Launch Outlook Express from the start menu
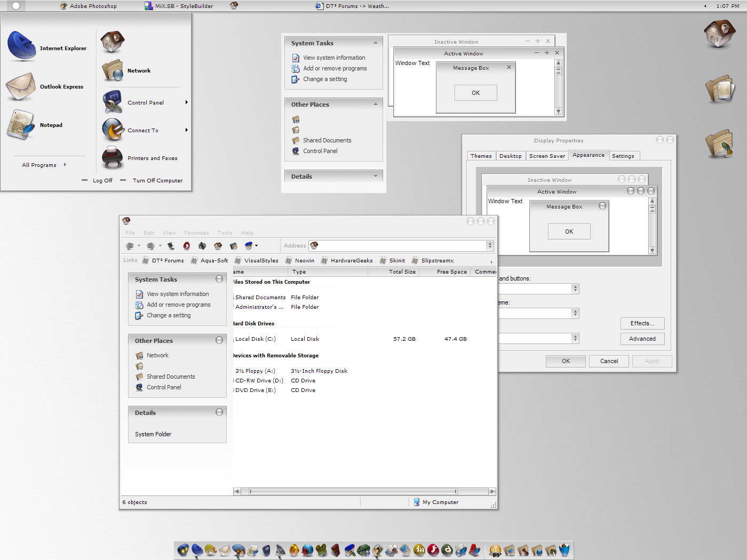 click(45, 86)
